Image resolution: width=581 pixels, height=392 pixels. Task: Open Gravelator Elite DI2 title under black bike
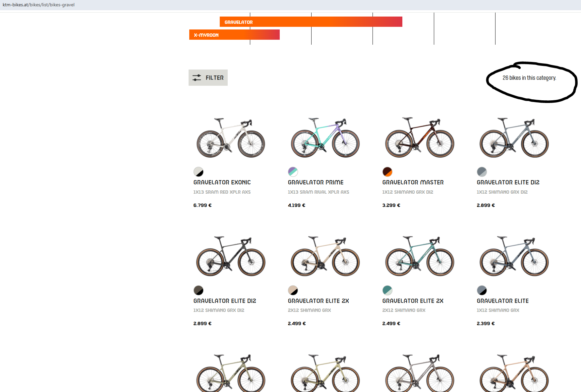[225, 301]
